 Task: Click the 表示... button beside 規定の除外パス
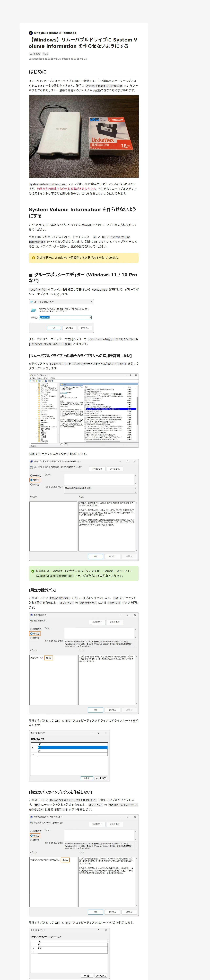click(x=48, y=658)
